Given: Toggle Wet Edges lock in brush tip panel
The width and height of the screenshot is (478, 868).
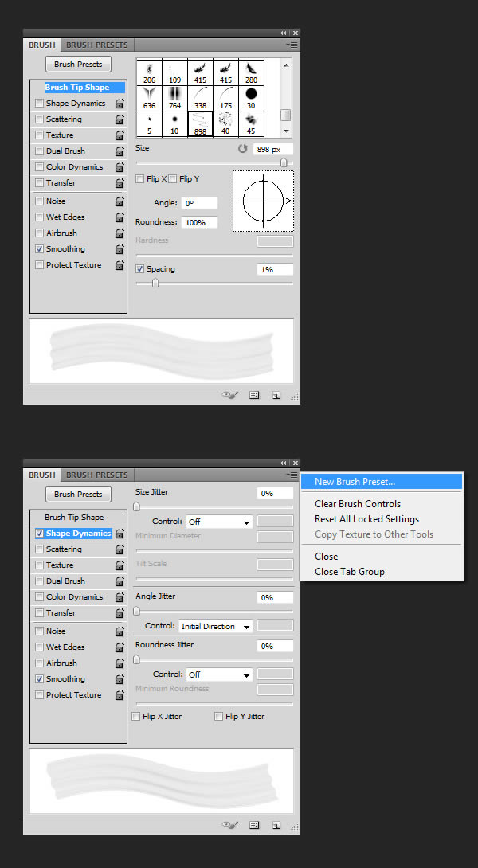Looking at the screenshot, I should 119,217.
